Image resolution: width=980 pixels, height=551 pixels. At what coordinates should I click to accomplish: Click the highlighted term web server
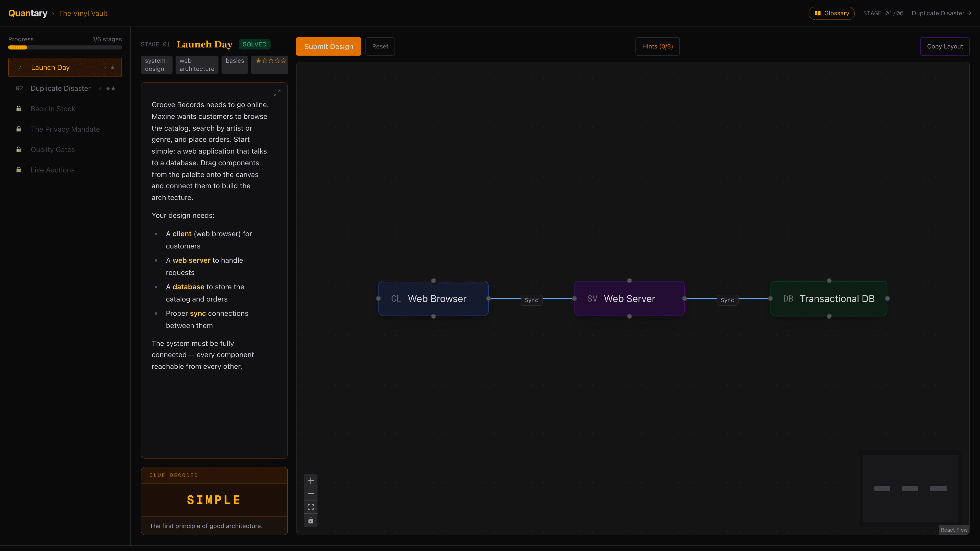(191, 260)
